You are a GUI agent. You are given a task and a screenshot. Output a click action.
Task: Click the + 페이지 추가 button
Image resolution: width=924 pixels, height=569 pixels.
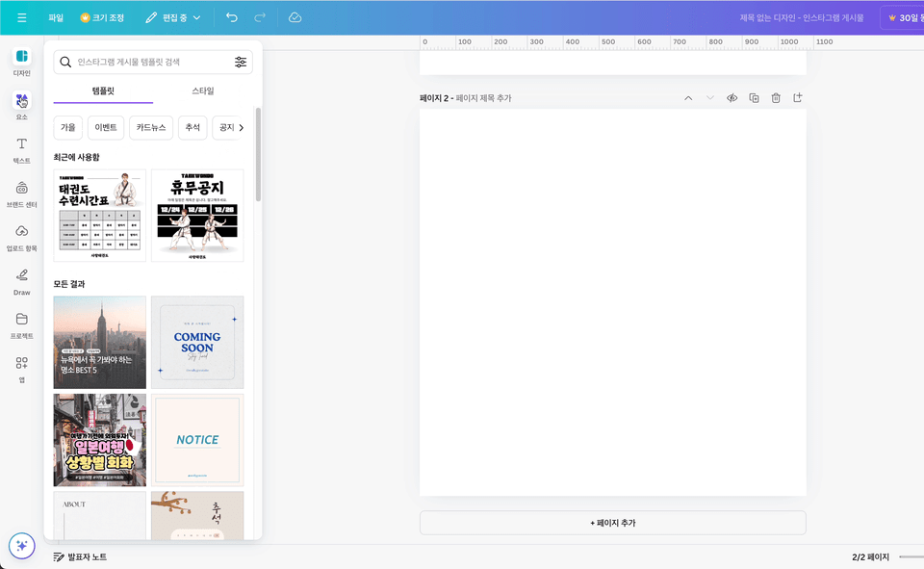(x=613, y=523)
